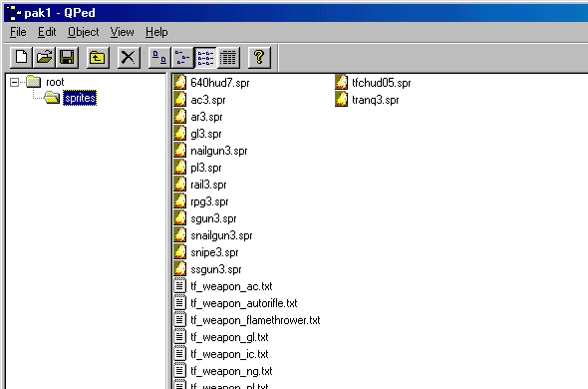Screen dimensions: 588x389
Task: Click the ar3.spr file icon
Action: pos(180,117)
